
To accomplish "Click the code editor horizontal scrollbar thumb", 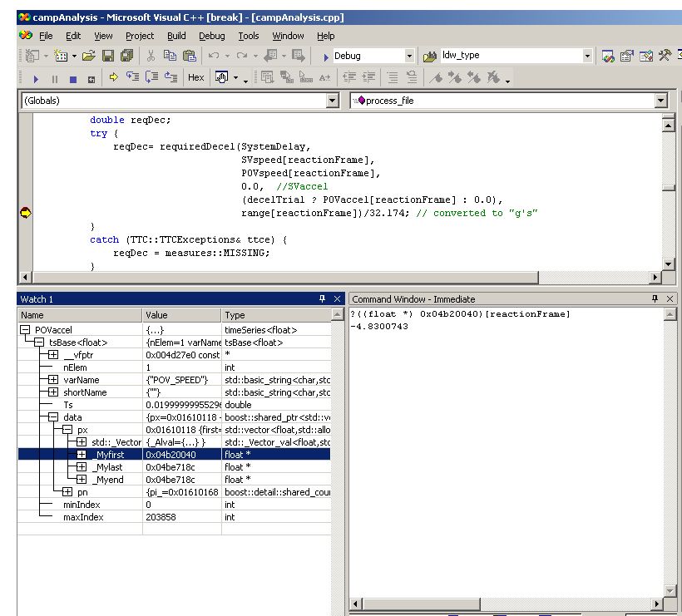I will point(286,277).
